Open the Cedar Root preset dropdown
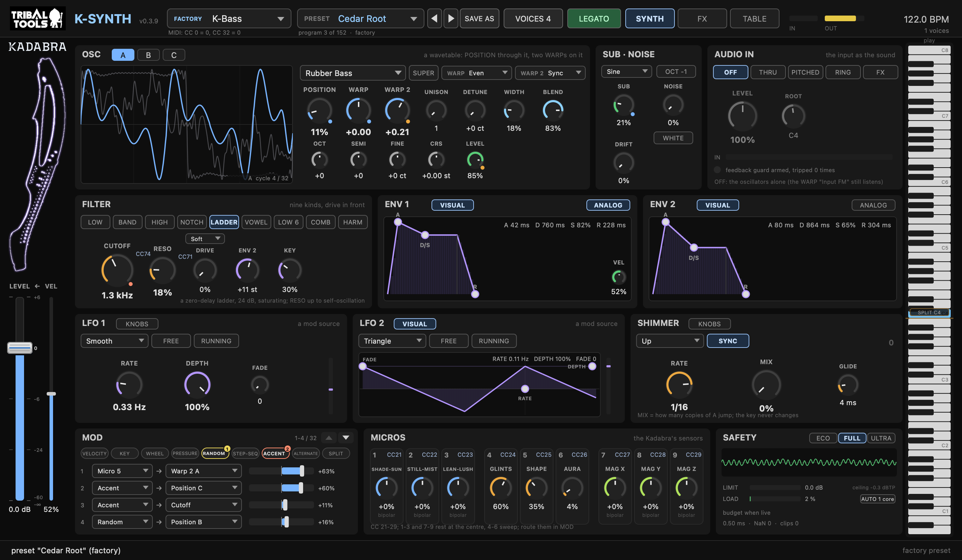The height and width of the screenshot is (560, 962). (360, 18)
